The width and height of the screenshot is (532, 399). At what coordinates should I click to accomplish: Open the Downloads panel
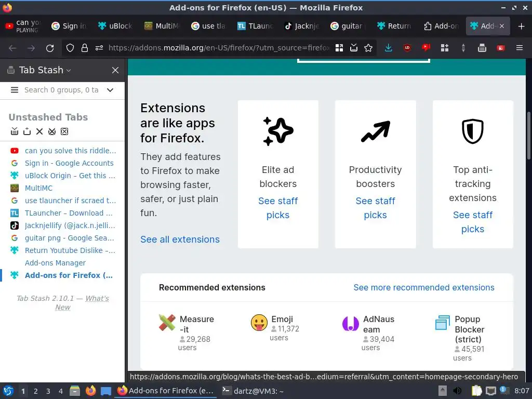tap(389, 48)
